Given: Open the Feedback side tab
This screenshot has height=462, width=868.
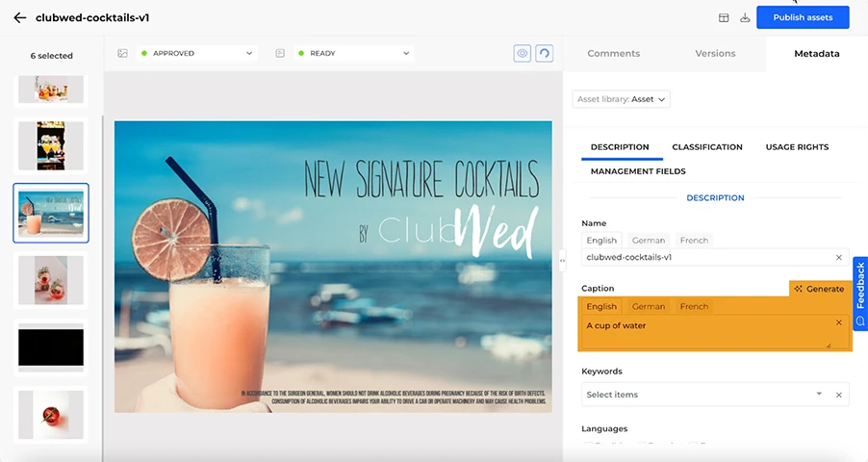Looking at the screenshot, I should click(x=860, y=294).
